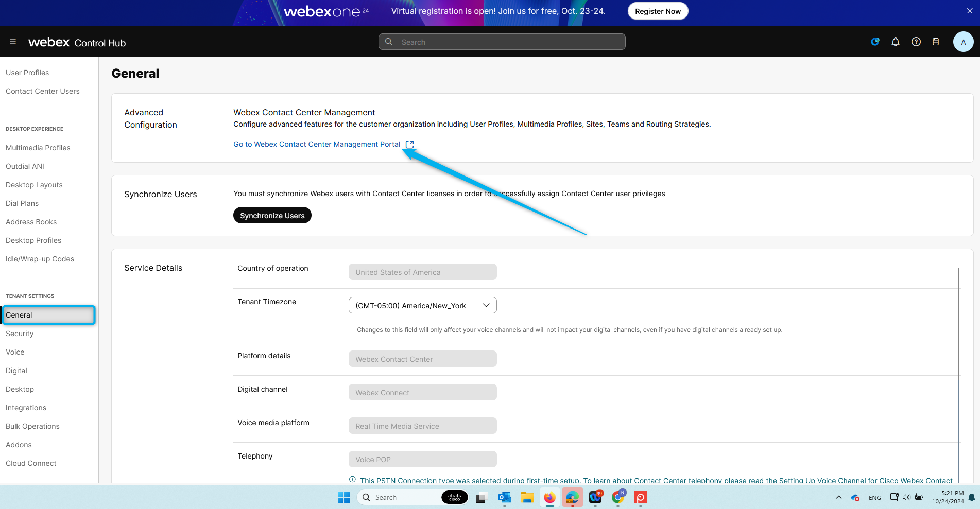
Task: Click the Digital channel Webex Connect field
Action: click(422, 392)
